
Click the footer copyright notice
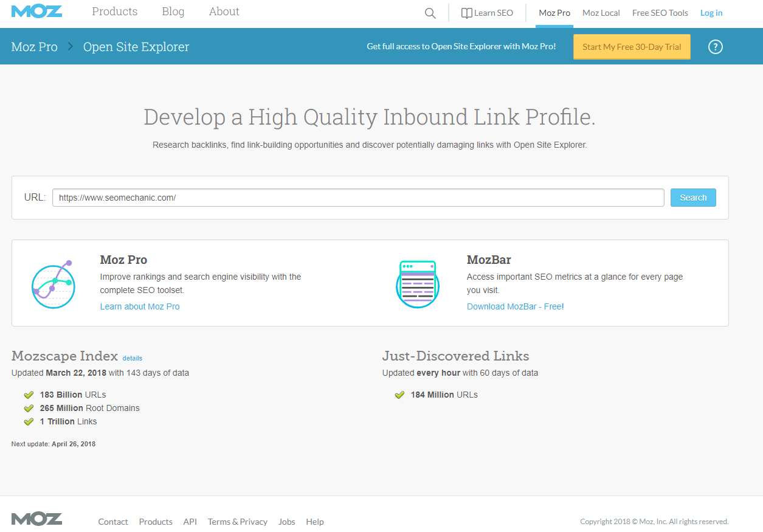click(x=654, y=522)
